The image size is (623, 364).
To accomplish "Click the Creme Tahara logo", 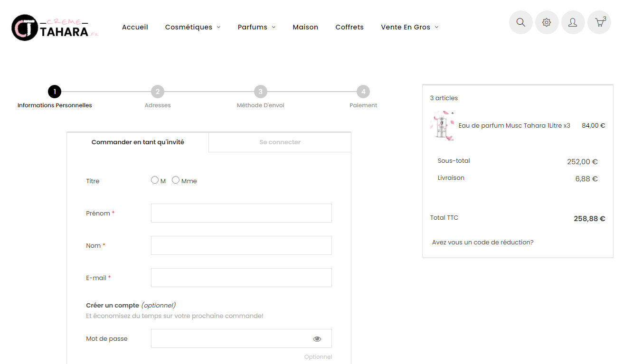I will (54, 28).
